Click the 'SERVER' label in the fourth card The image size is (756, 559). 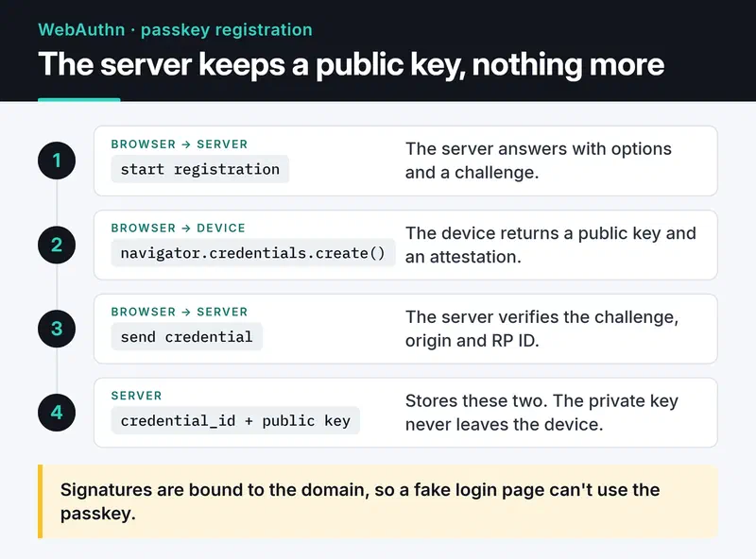pyautogui.click(x=136, y=396)
